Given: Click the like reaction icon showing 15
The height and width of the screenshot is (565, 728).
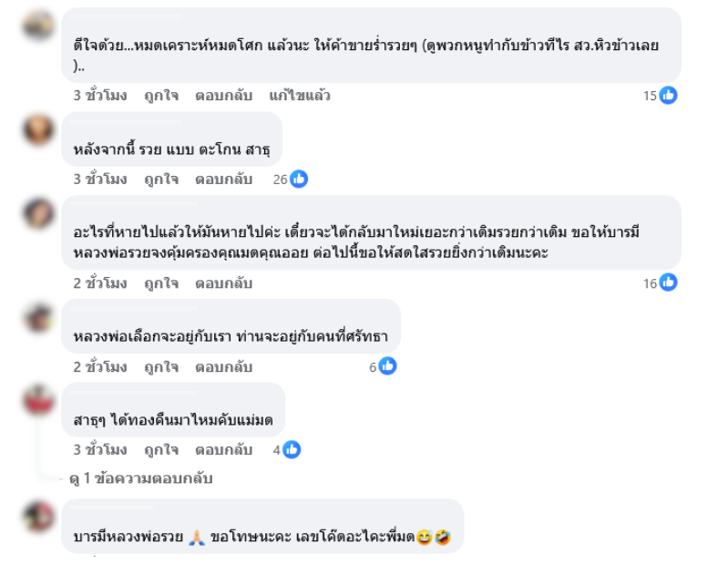Looking at the screenshot, I should click(668, 96).
